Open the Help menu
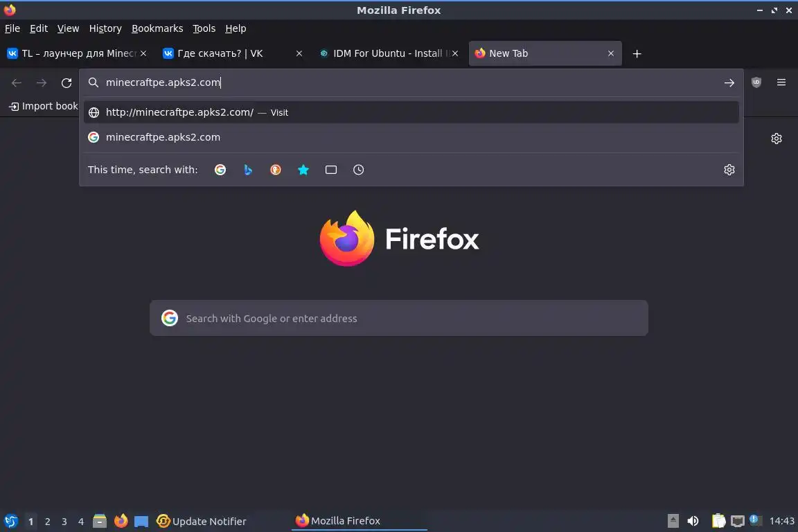The width and height of the screenshot is (798, 532). pos(236,28)
